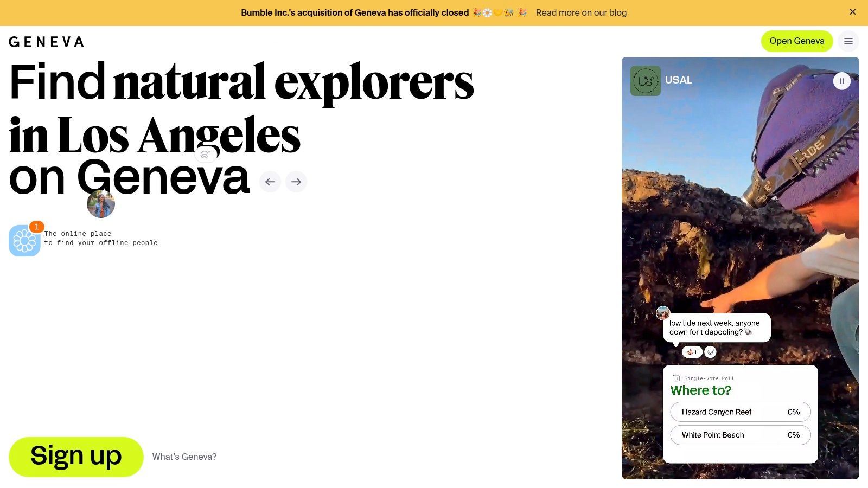The image size is (868, 488).
Task: Pause the USAL video
Action: (x=841, y=81)
